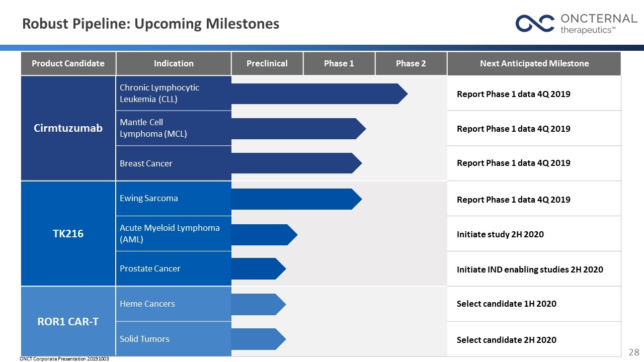This screenshot has width=644, height=362.
Task: Select the 'Phase 1' column header
Action: 339,63
